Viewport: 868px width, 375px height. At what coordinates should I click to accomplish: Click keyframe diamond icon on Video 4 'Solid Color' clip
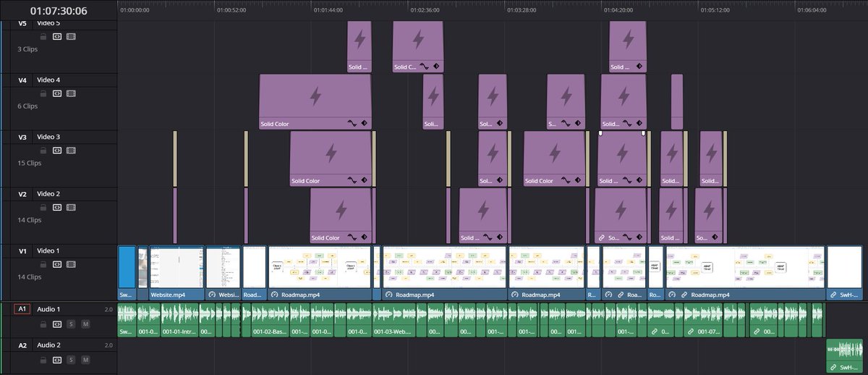[365, 124]
